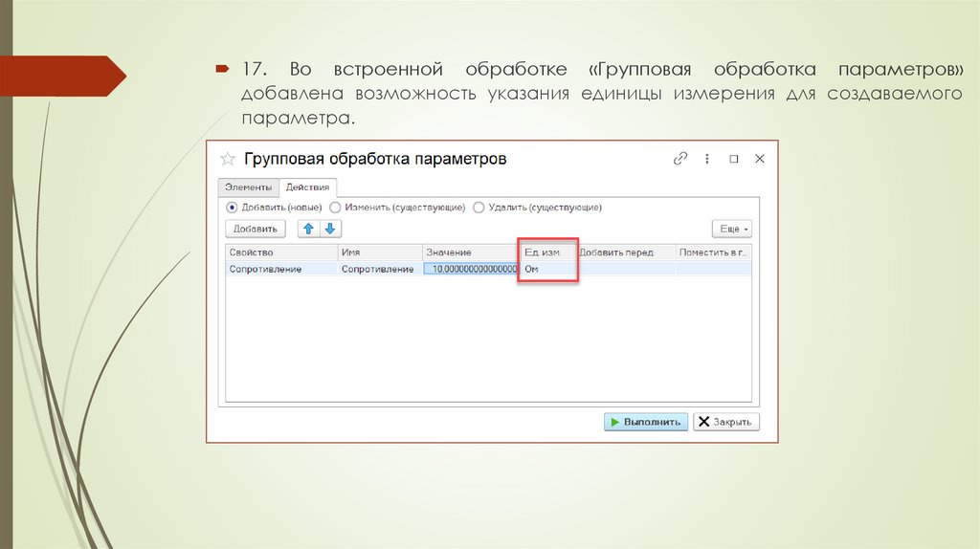Click the favorites star icon in title
The width and height of the screenshot is (980, 549).
(227, 159)
